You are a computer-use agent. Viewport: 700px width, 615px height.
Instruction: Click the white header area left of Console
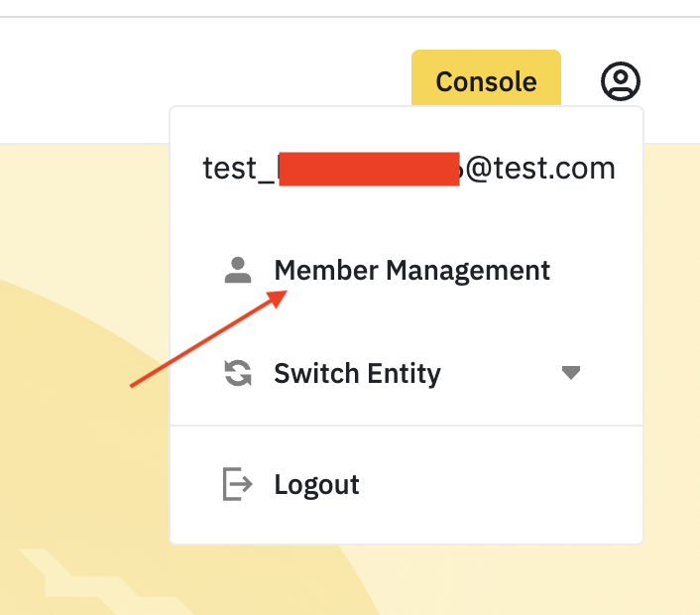[198, 79]
